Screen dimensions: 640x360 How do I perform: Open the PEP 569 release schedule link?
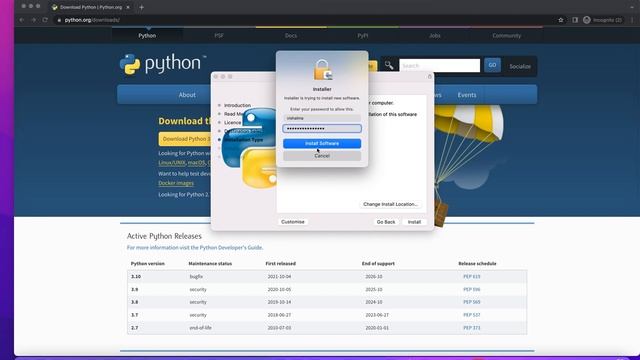(x=471, y=302)
